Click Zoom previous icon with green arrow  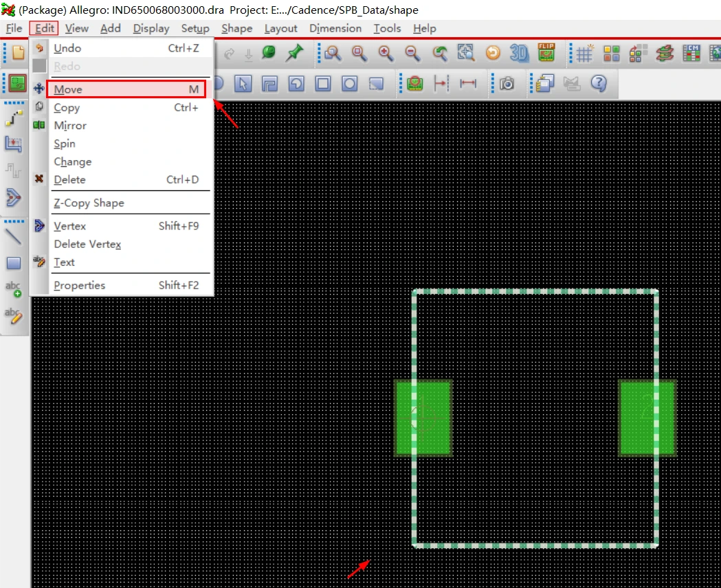click(x=440, y=54)
